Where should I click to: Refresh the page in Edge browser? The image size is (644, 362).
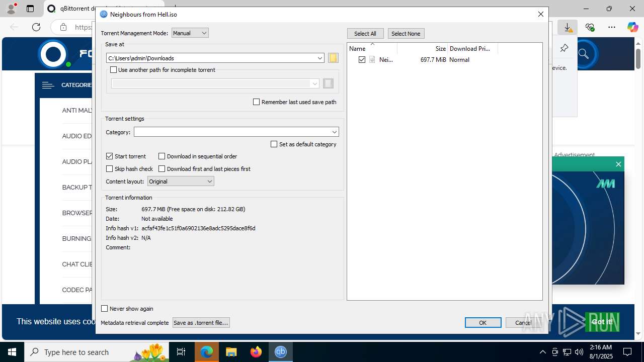point(36,27)
